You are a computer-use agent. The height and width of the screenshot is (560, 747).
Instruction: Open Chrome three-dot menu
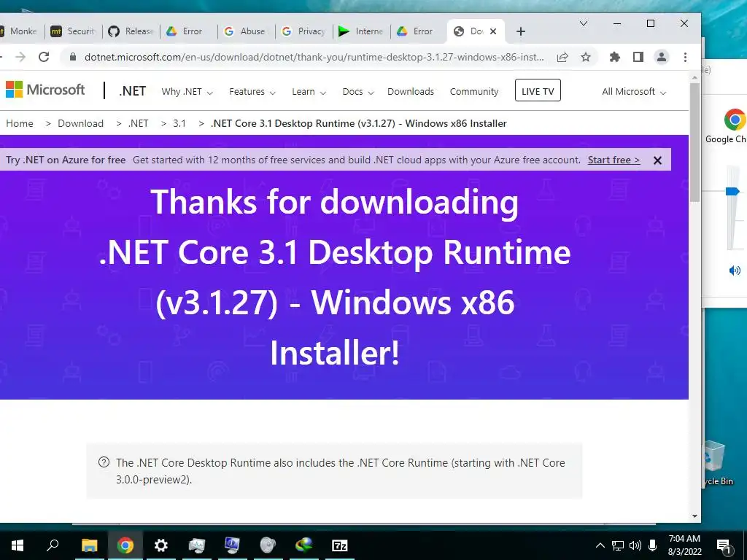pos(685,57)
